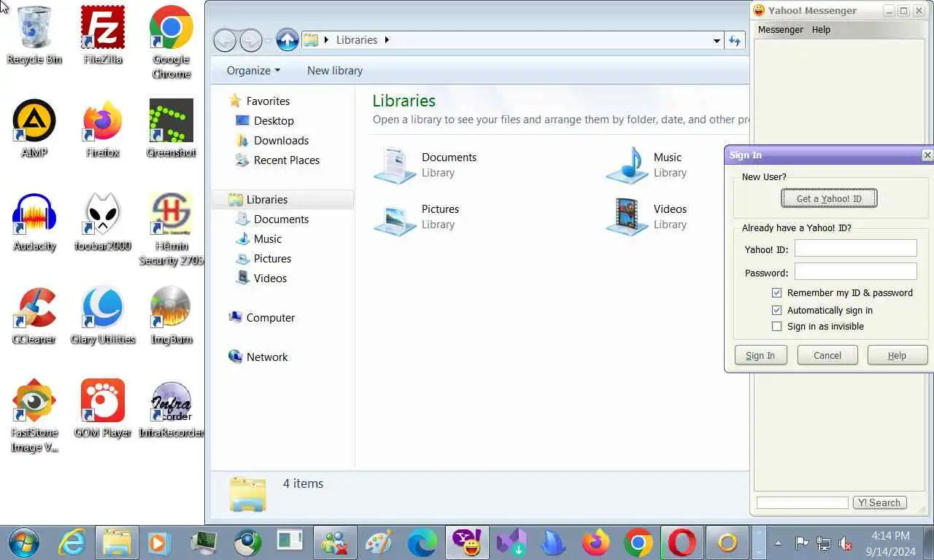Viewport: 934px width, 560px height.
Task: Launch GOM Player from the desktop
Action: pos(102,408)
